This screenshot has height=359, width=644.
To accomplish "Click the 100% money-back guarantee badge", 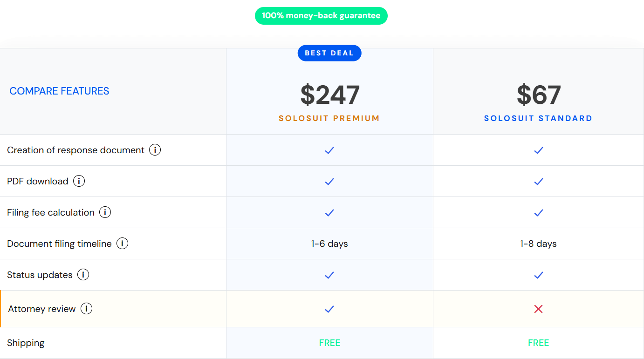I will [x=321, y=15].
